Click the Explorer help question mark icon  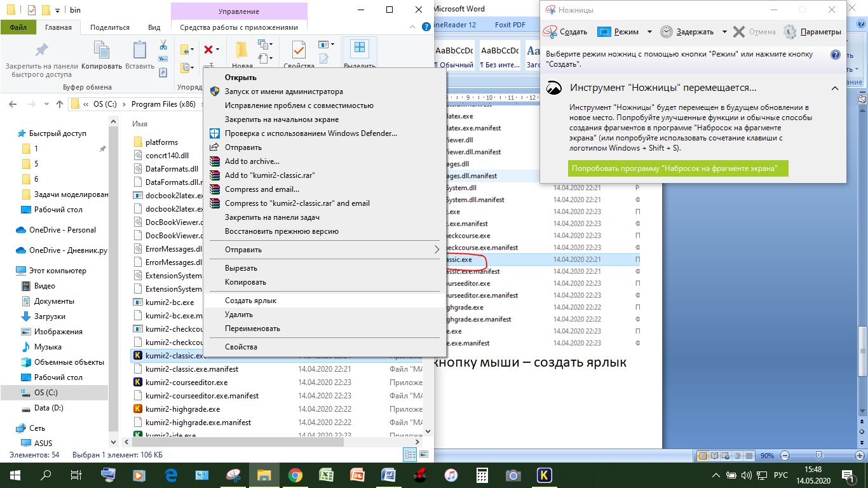428,27
